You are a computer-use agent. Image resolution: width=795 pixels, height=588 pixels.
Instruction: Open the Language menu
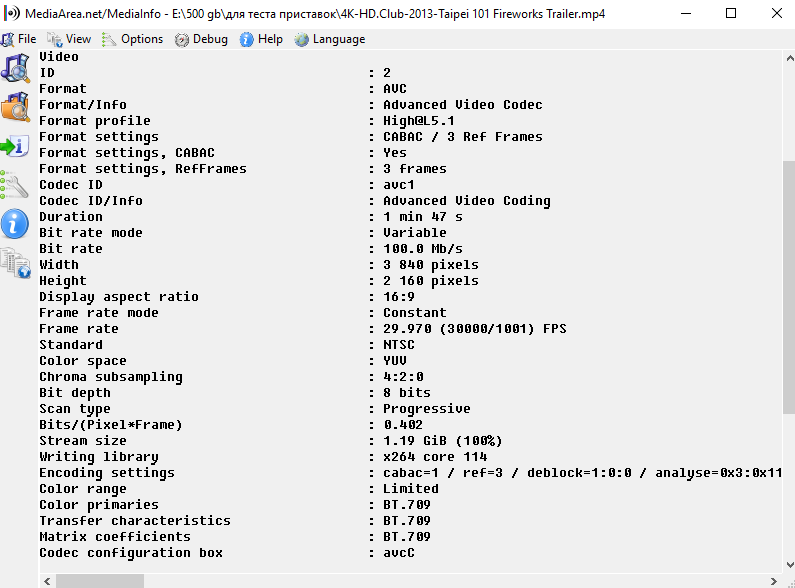330,39
